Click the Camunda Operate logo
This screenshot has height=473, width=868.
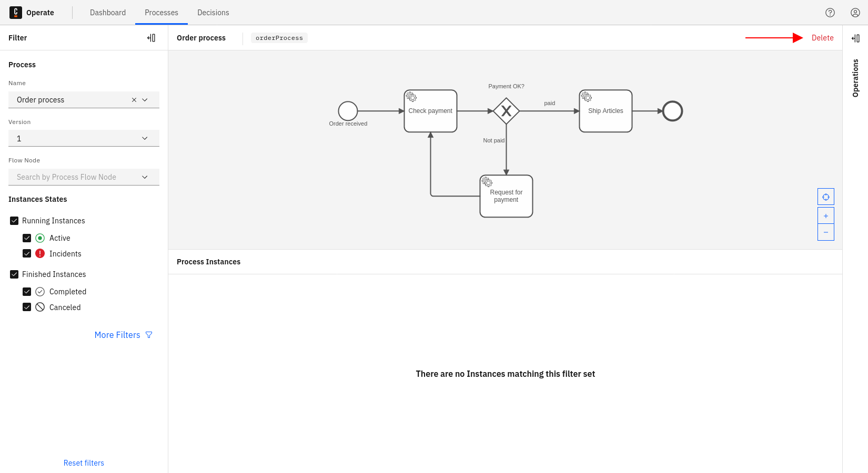pyautogui.click(x=16, y=13)
